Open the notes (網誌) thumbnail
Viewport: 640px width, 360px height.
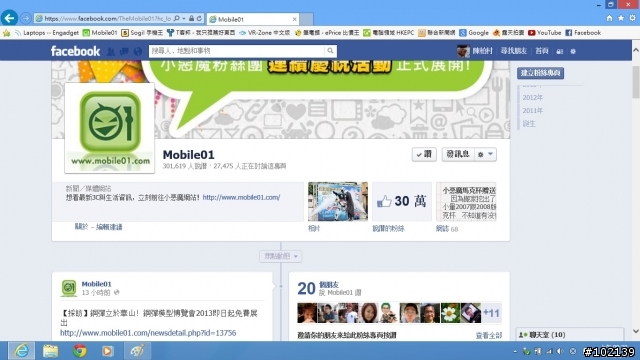pyautogui.click(x=466, y=202)
